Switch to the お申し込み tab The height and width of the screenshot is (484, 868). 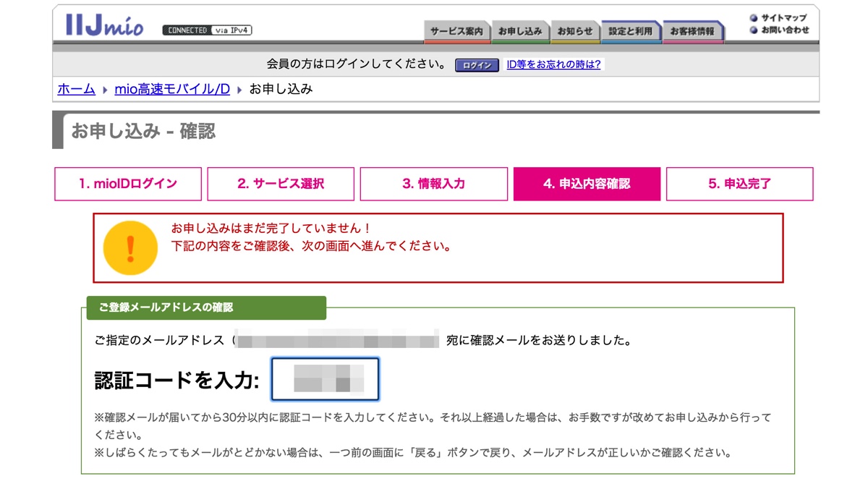pyautogui.click(x=519, y=32)
